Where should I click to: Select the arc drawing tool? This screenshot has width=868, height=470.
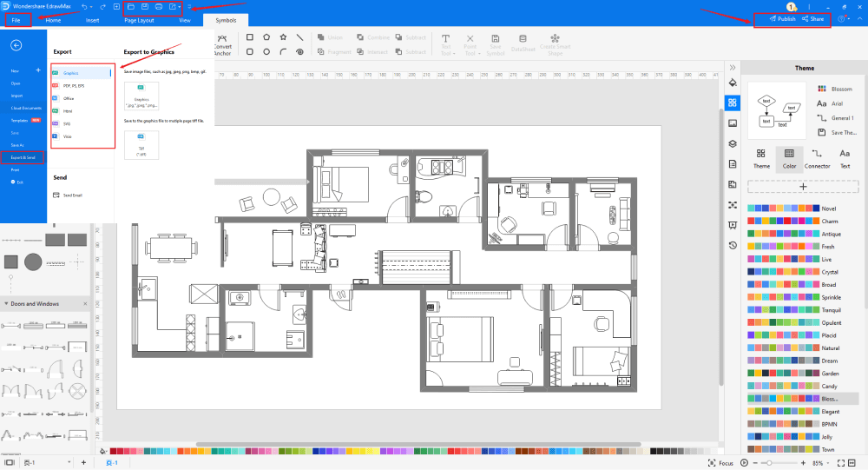click(284, 51)
